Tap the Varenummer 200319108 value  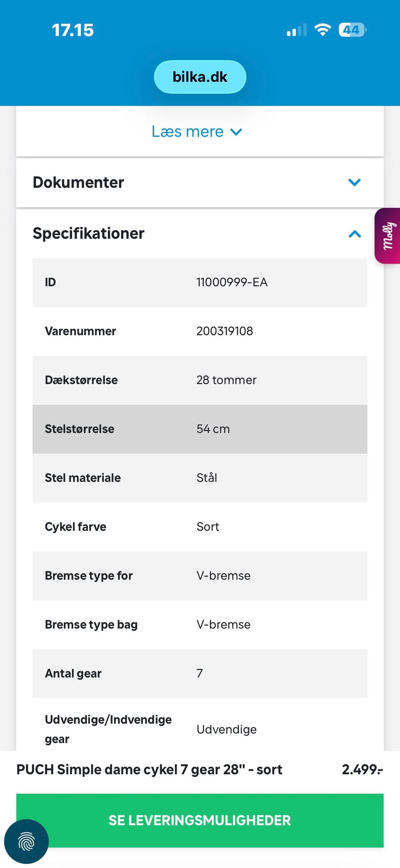(225, 331)
